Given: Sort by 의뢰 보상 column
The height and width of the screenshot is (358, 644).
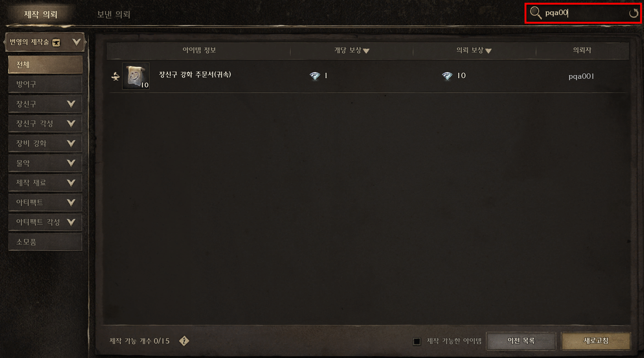Looking at the screenshot, I should coord(474,50).
